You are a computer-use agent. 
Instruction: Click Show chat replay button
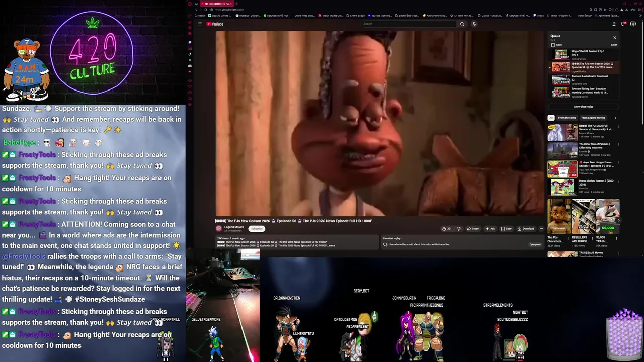[x=584, y=107]
